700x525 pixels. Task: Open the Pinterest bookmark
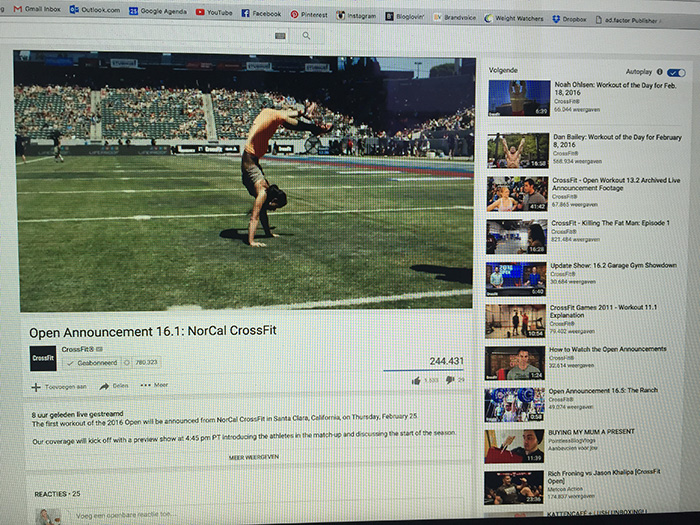(x=309, y=15)
